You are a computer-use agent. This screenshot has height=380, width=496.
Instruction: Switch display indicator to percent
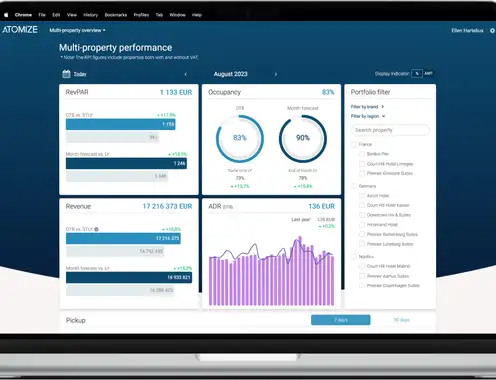[x=417, y=73]
